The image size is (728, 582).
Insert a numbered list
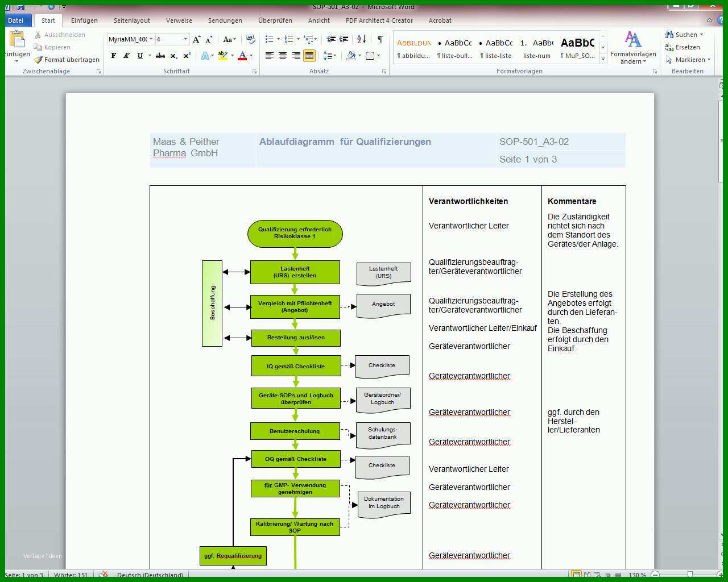(289, 39)
